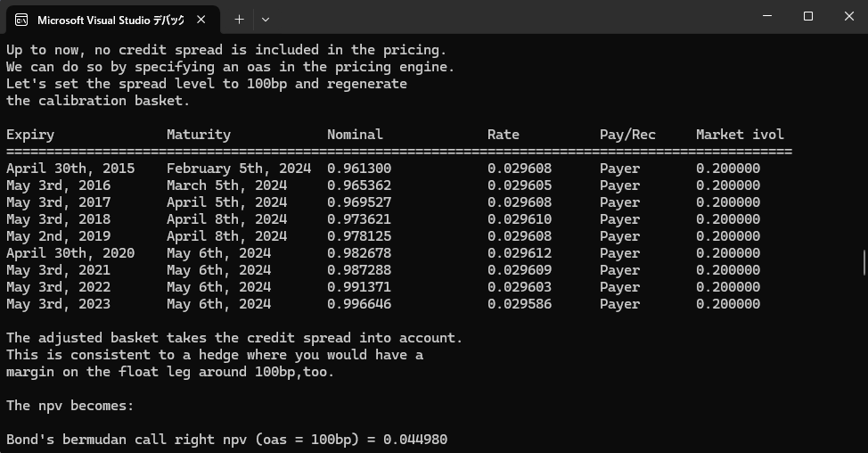Click maturity February 5th, 2024
The width and height of the screenshot is (868, 453).
tap(239, 169)
